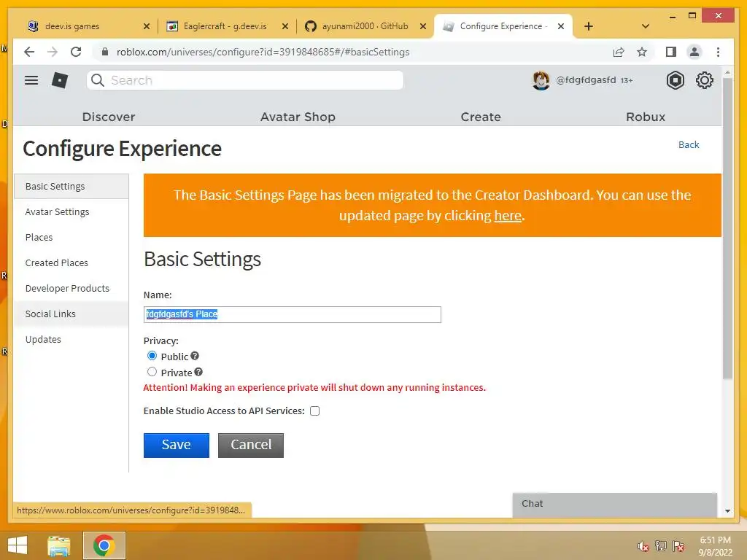Click the gray Cancel button
Screen dimensions: 747x560
click(x=251, y=446)
